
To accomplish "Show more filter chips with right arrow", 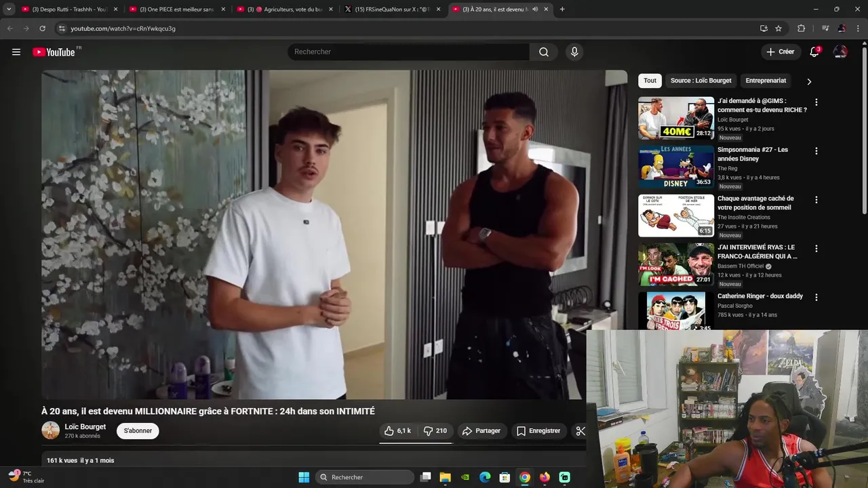I will (809, 81).
